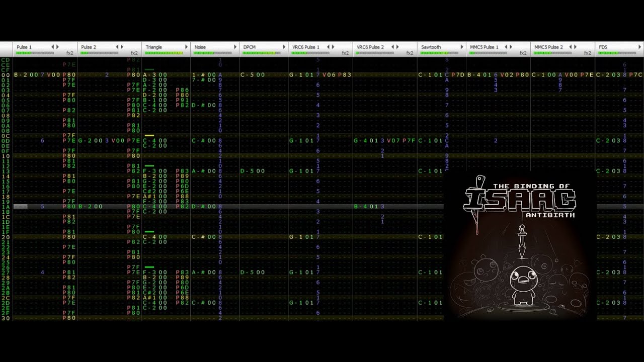Toggle the Noise channel header
The width and height of the screenshot is (644, 362).
pyautogui.click(x=200, y=47)
